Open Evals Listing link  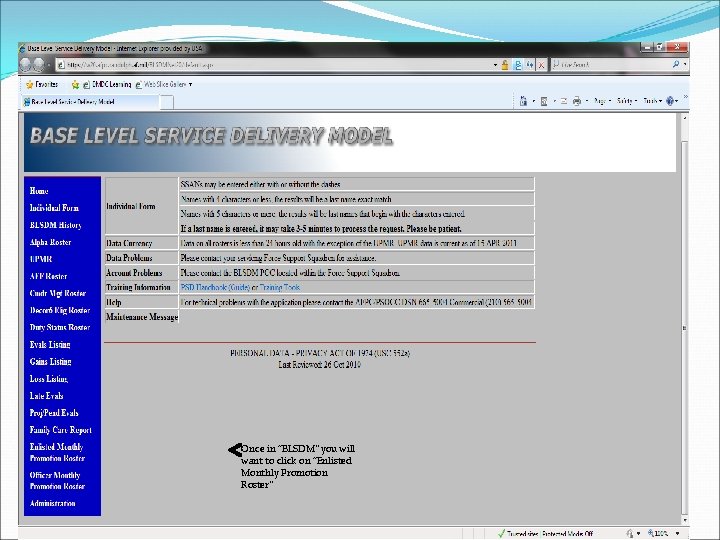coord(50,344)
